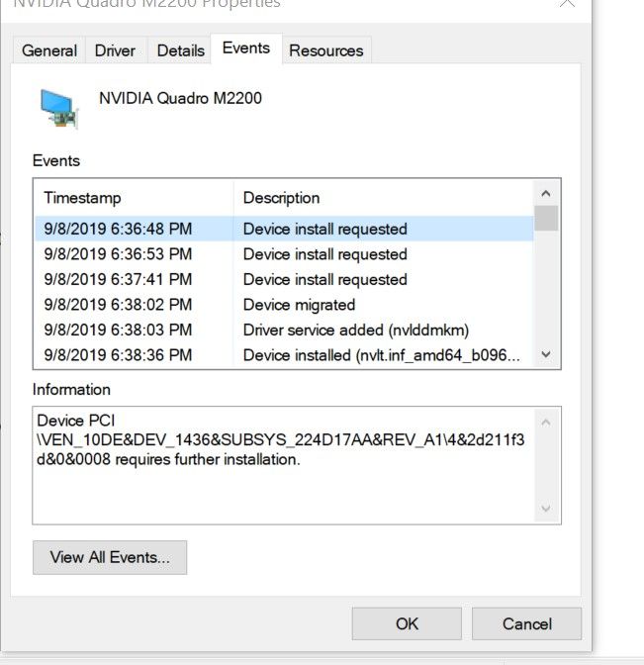Go to the Details tab
The height and width of the screenshot is (665, 644).
tap(181, 50)
